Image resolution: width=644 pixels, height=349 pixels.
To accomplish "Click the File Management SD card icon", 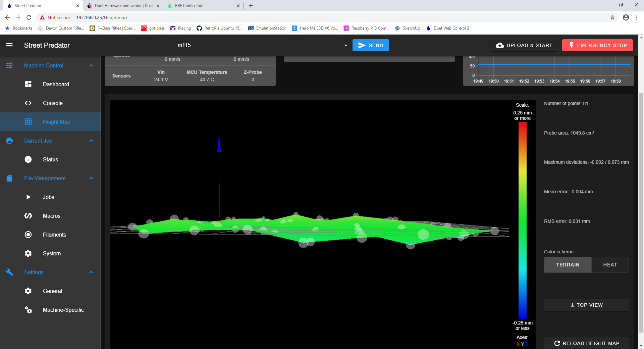I will pyautogui.click(x=9, y=178).
